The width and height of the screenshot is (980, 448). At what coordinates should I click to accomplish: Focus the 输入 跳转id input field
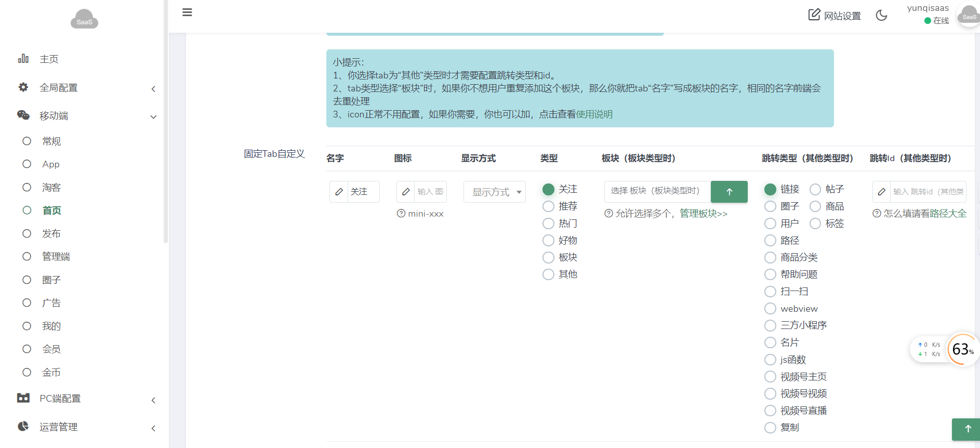tap(929, 192)
